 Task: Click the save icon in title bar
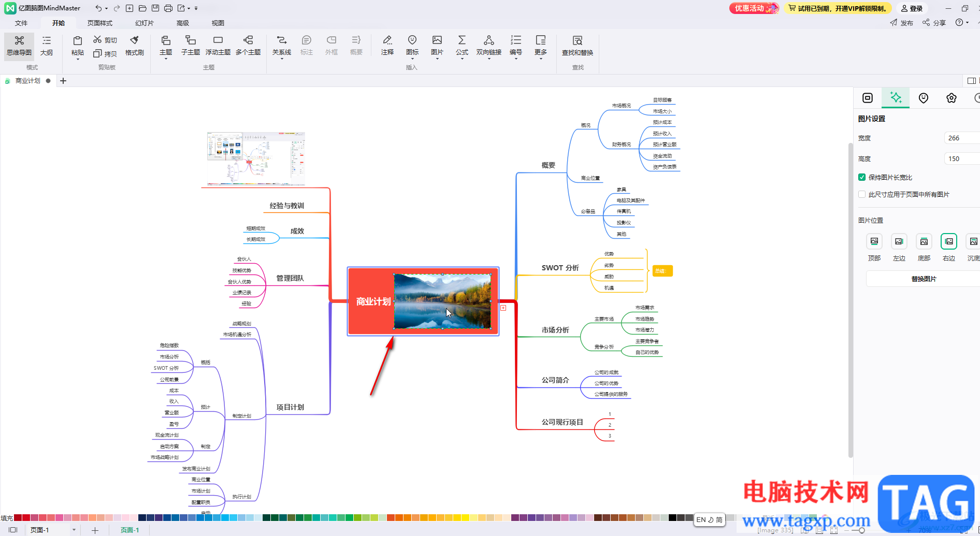(x=155, y=8)
